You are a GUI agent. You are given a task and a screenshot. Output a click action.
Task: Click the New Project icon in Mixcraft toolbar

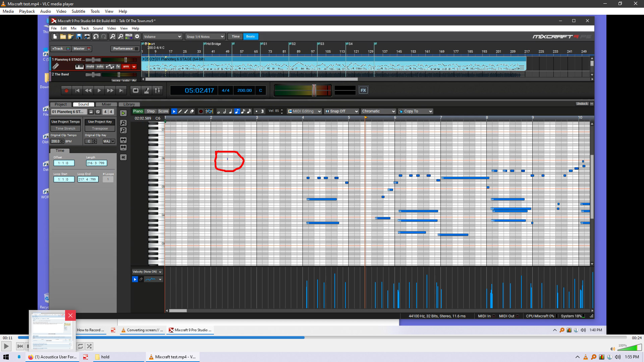[55, 37]
